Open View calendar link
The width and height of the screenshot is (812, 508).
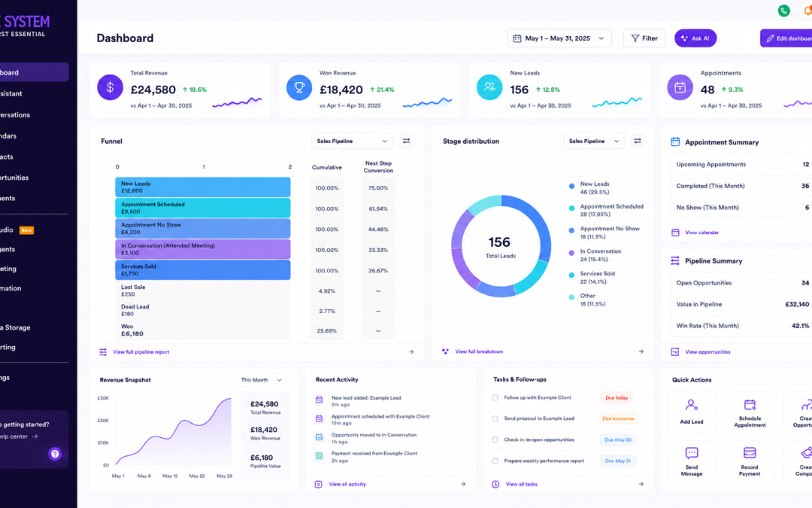pyautogui.click(x=701, y=233)
